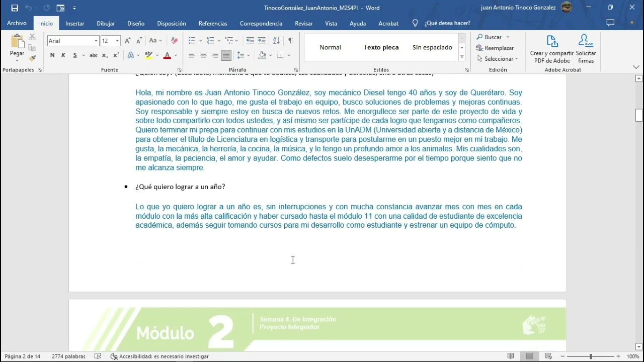Image resolution: width=644 pixels, height=362 pixels.
Task: Center align text
Action: click(x=203, y=55)
